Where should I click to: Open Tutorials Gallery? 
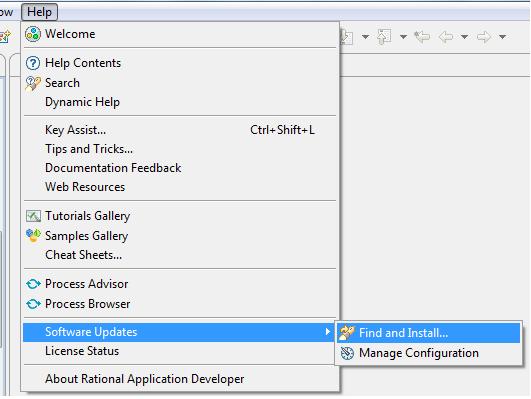click(x=88, y=216)
